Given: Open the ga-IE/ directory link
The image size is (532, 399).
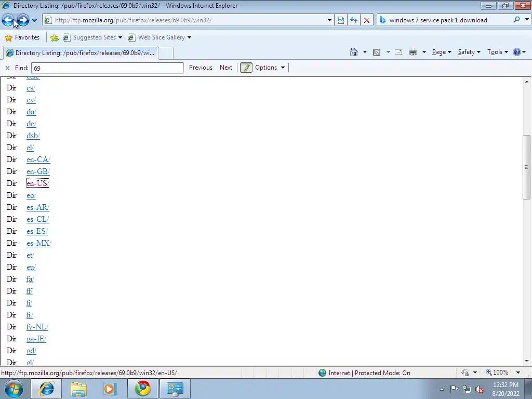Looking at the screenshot, I should [x=36, y=339].
